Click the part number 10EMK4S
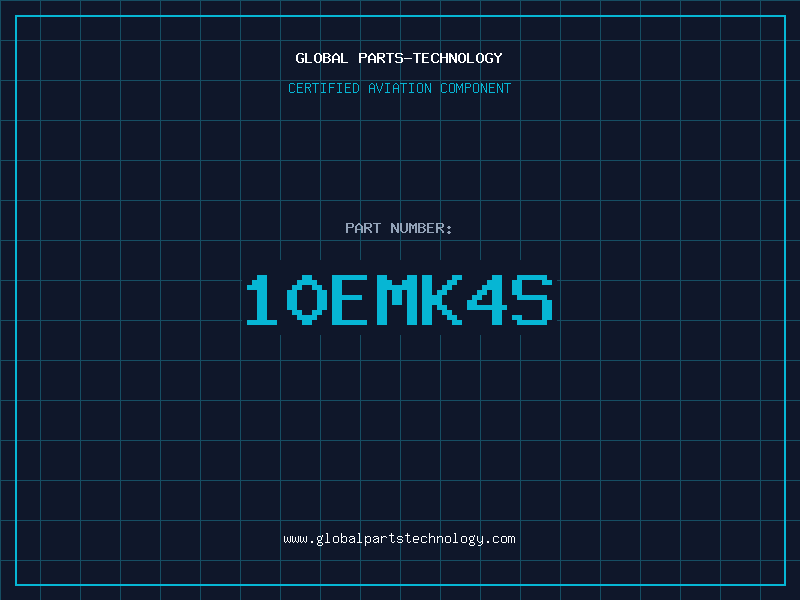This screenshot has width=800, height=600. (x=399, y=300)
